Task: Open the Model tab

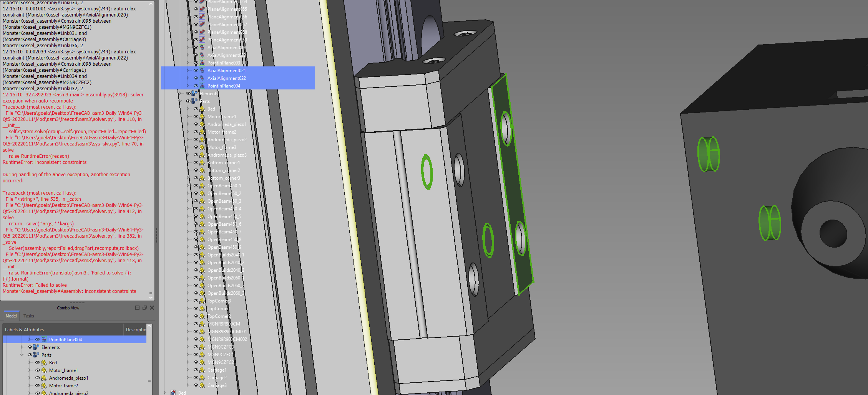Action: [x=11, y=316]
